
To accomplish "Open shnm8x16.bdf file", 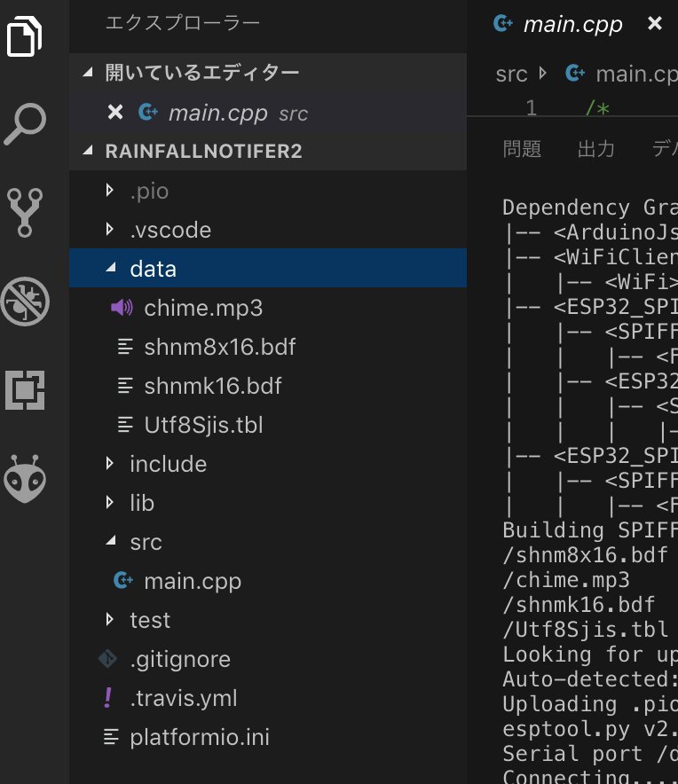I will [268, 347].
